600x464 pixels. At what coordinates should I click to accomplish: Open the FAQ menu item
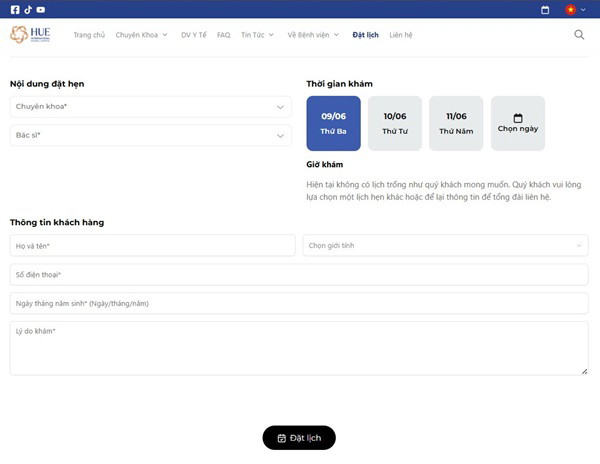tap(223, 35)
